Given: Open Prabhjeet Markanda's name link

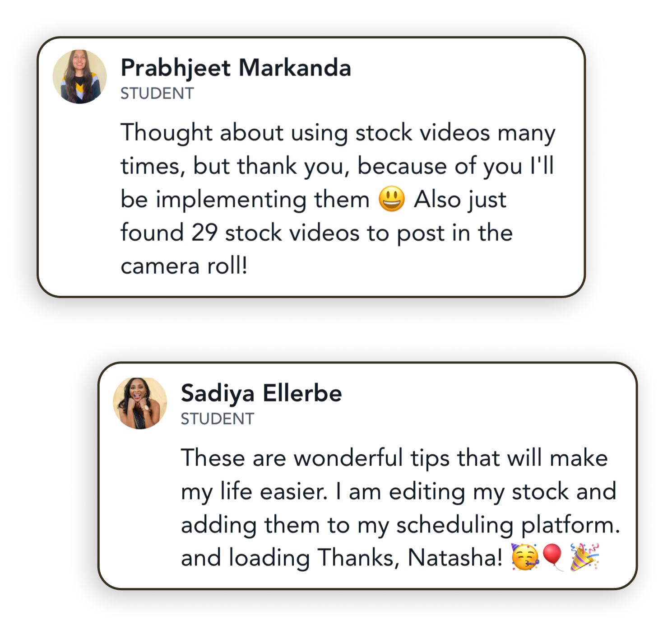Looking at the screenshot, I should pos(236,68).
